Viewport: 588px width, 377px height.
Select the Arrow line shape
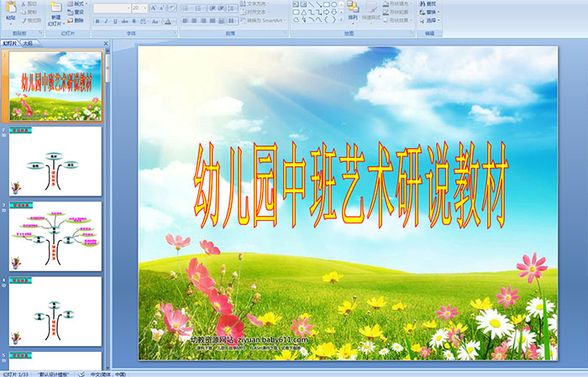pos(319,4)
